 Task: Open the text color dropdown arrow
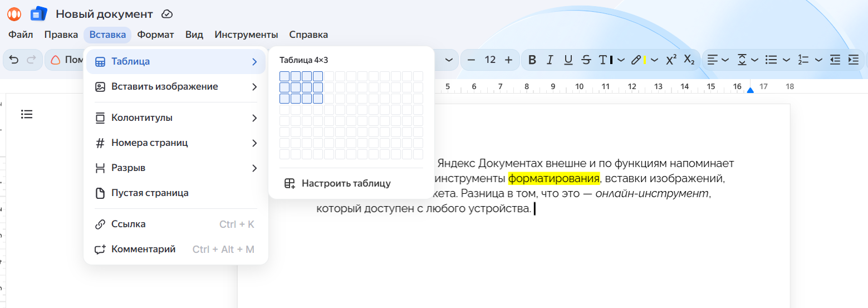[621, 60]
